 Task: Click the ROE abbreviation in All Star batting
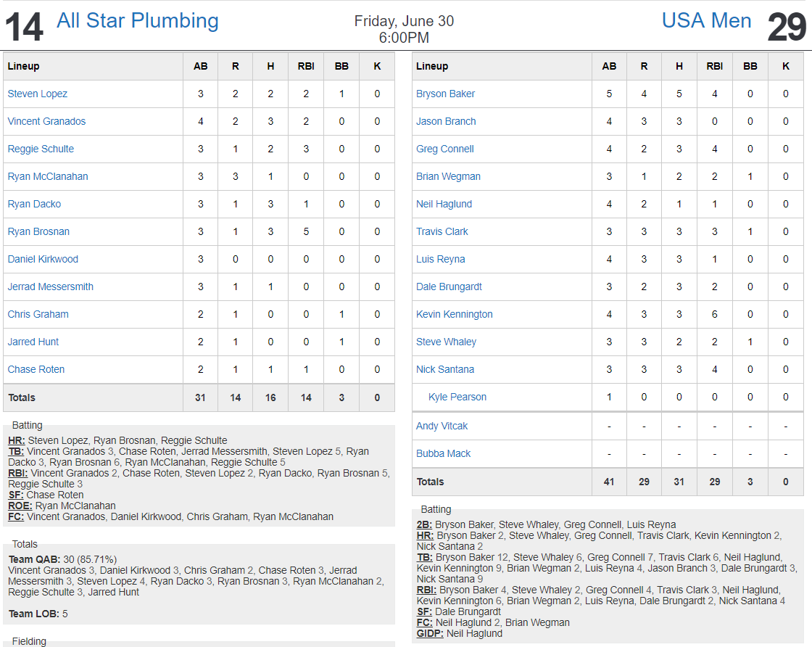click(20, 506)
